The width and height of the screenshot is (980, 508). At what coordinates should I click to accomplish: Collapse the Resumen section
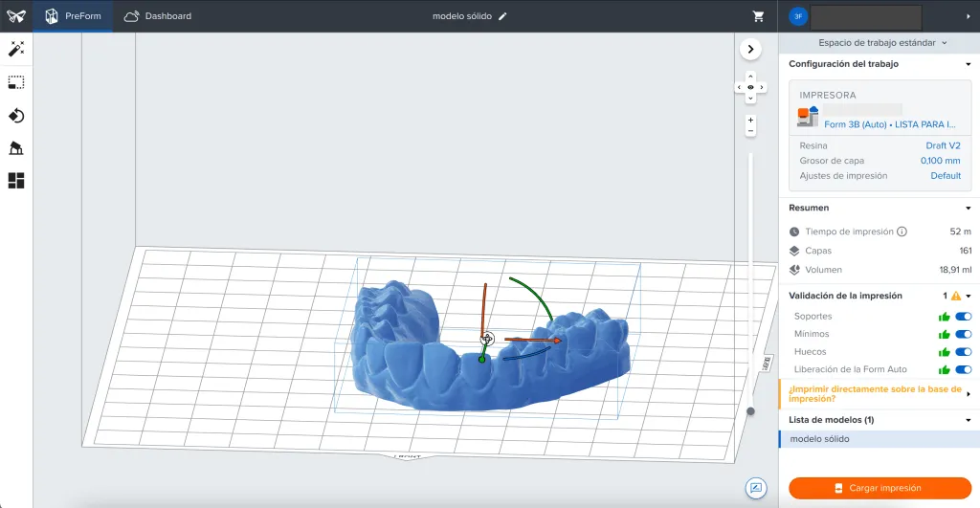pos(969,208)
